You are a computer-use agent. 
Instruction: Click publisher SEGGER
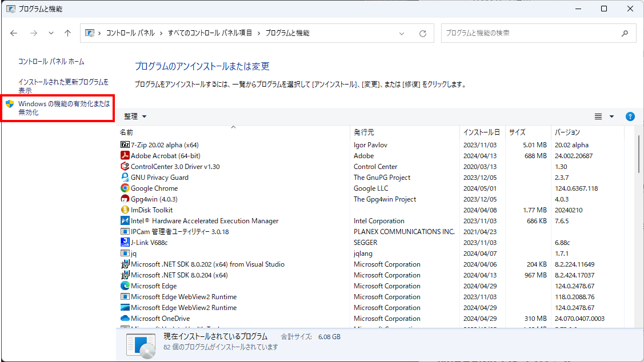click(365, 243)
